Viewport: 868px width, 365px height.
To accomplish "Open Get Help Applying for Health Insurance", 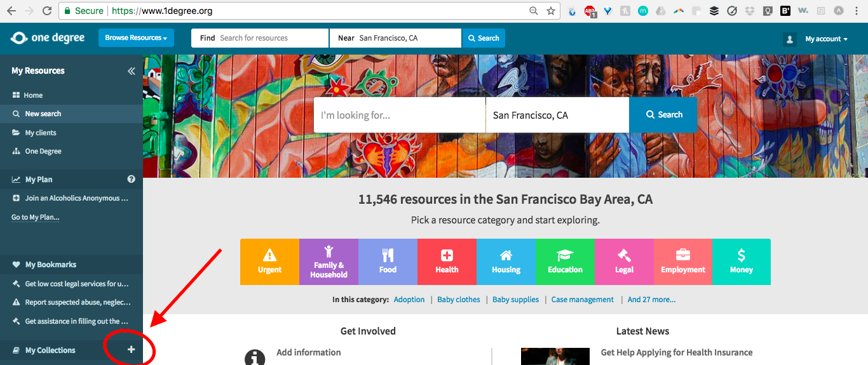I will 677,352.
